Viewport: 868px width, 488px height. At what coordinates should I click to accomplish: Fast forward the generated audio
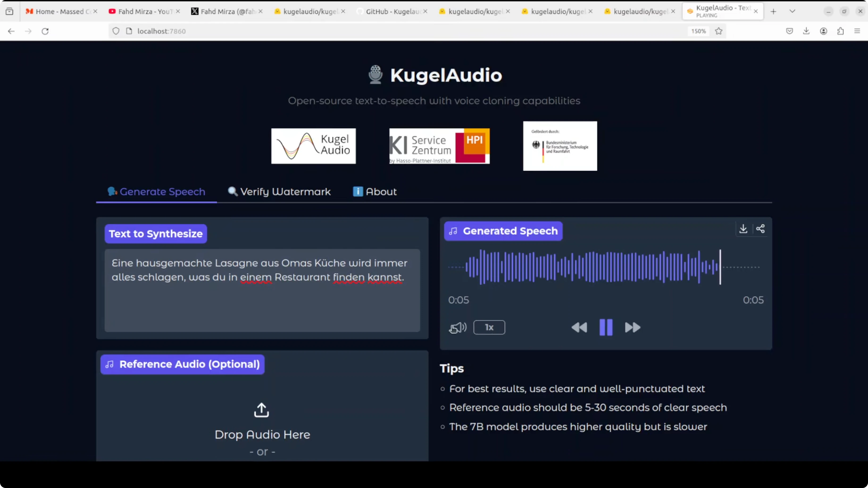[632, 327]
